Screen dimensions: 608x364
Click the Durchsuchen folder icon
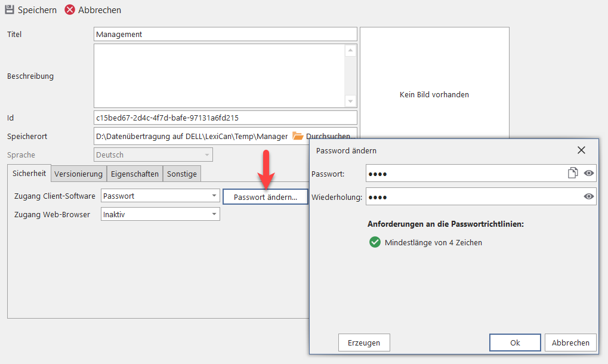(298, 136)
